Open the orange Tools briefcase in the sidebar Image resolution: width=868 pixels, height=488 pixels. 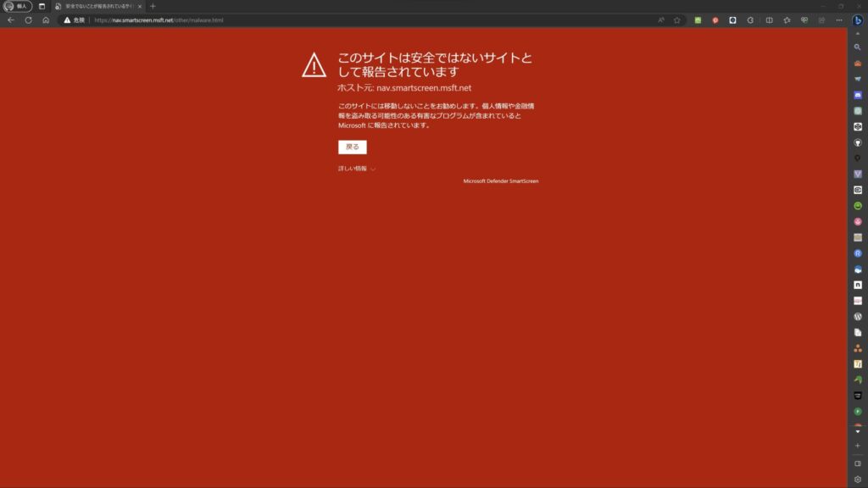click(x=858, y=63)
